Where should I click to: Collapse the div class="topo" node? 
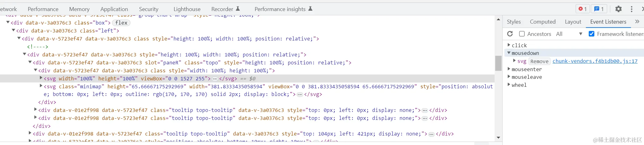(x=30, y=62)
